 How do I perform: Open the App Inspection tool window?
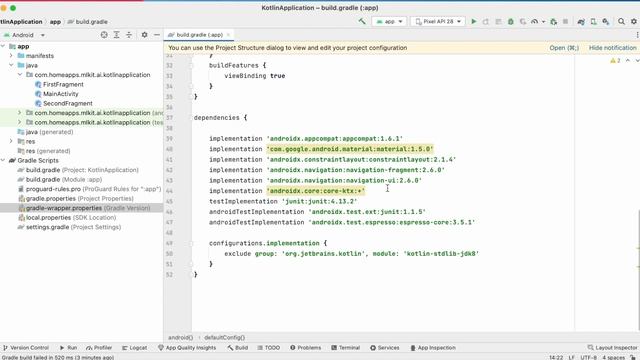433,348
